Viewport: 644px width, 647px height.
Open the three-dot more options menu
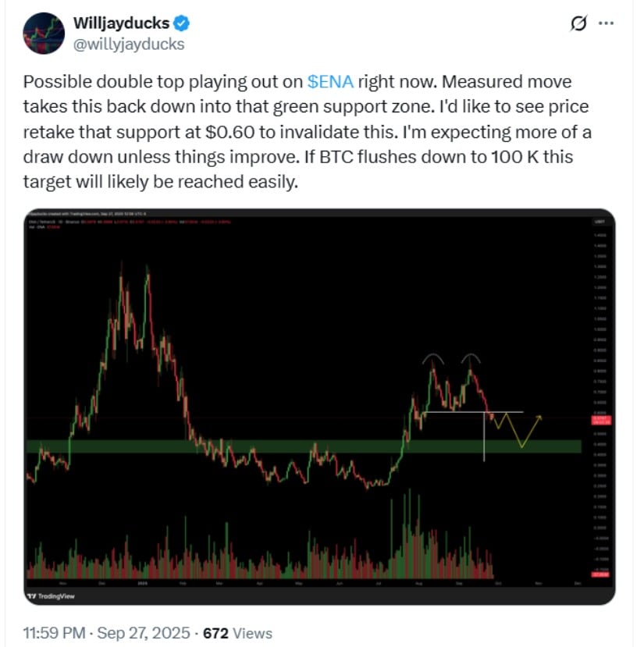tap(606, 23)
